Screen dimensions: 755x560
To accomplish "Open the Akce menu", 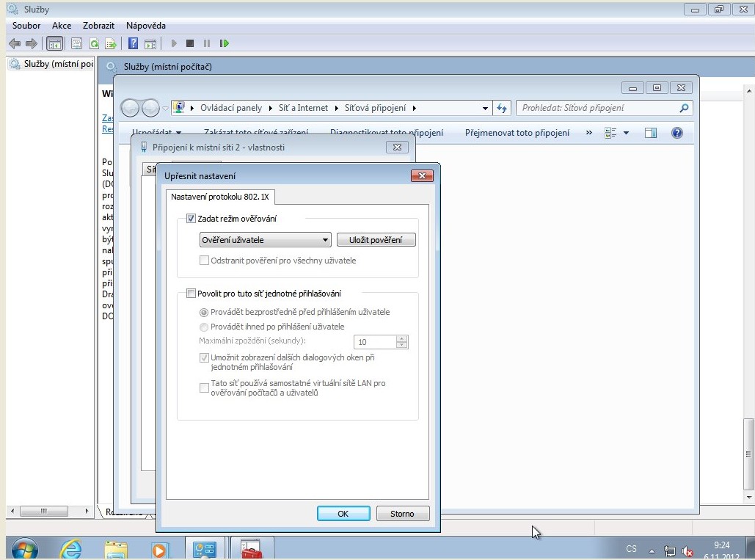I will (62, 26).
